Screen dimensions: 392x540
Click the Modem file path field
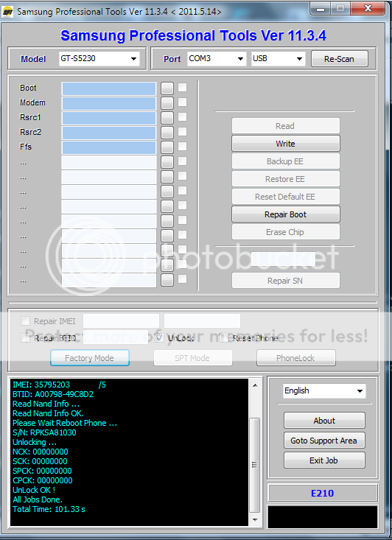[x=109, y=103]
